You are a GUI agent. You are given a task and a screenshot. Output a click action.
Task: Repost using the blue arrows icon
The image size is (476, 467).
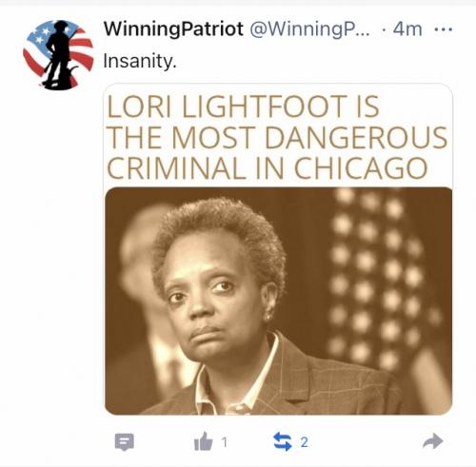point(283,441)
